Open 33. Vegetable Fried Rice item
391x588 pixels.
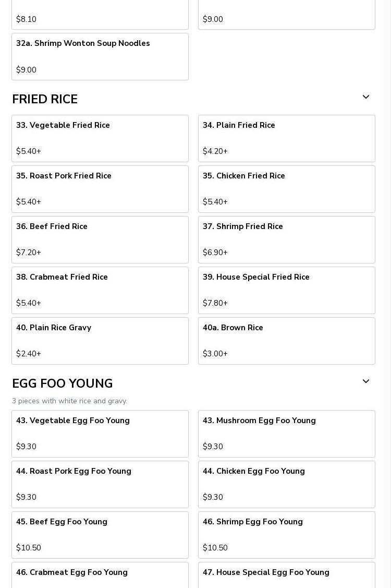100,138
